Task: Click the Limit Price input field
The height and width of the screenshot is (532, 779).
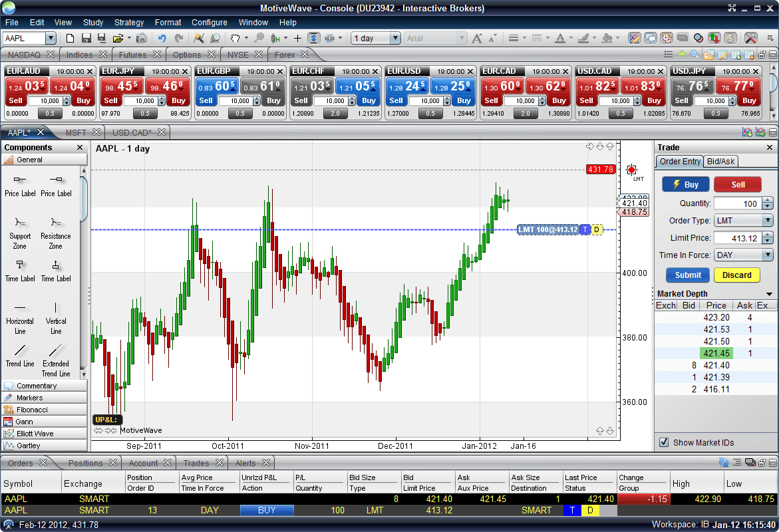Action: (x=737, y=238)
